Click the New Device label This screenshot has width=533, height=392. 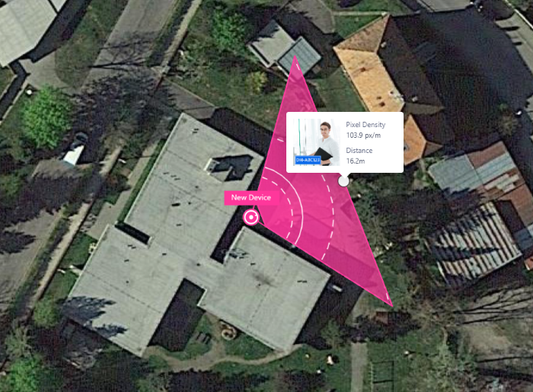click(x=251, y=198)
